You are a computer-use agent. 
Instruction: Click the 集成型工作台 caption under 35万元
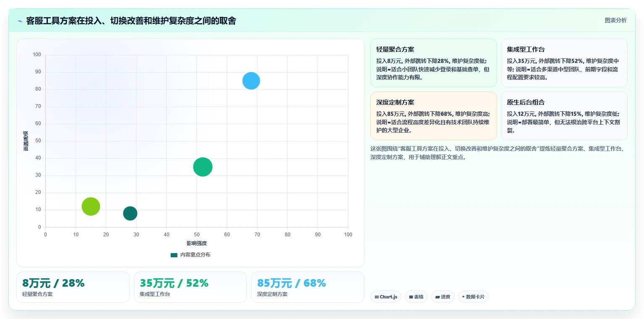(155, 294)
